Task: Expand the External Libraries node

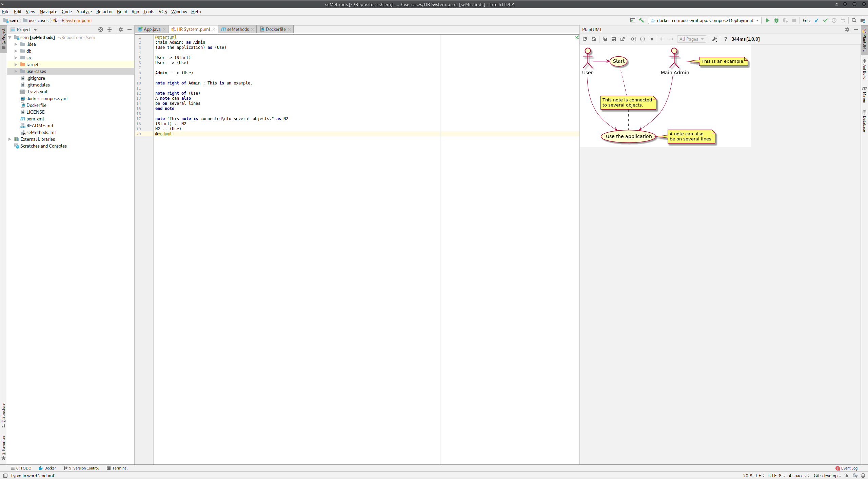Action: click(10, 139)
